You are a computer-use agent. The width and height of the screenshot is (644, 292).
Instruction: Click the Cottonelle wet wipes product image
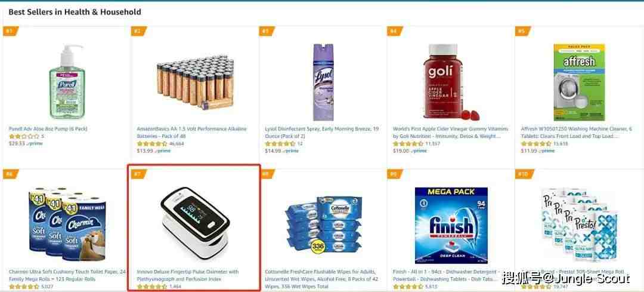(x=324, y=224)
